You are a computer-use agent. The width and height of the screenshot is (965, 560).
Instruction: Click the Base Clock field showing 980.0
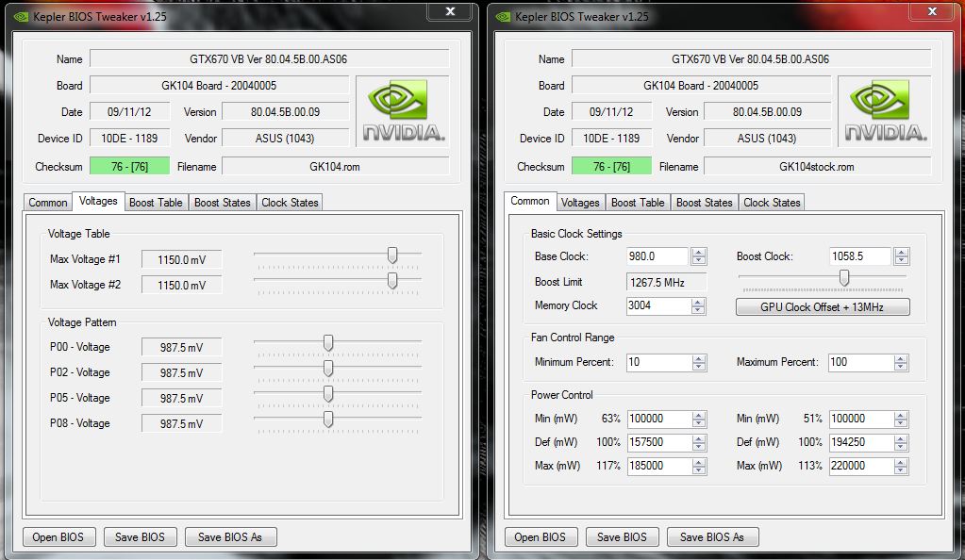coord(657,256)
